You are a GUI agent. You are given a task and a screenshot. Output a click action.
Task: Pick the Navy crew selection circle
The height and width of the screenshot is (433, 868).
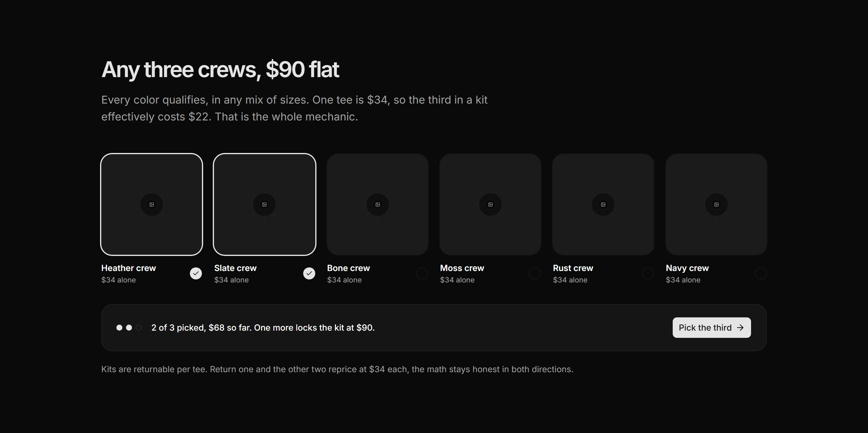[760, 273]
